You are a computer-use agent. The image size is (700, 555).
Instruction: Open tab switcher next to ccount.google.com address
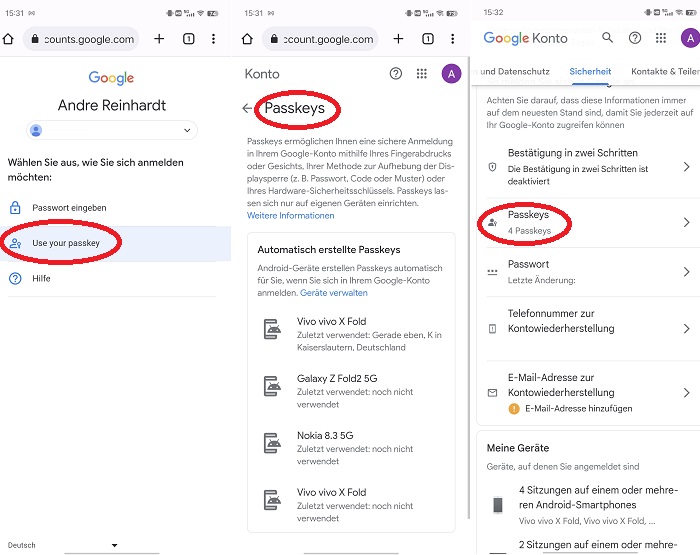pos(428,39)
